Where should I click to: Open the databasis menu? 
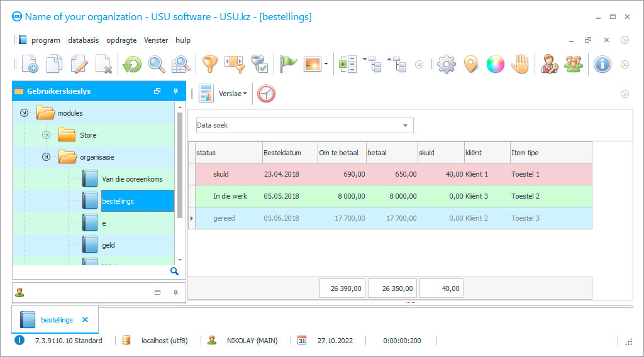tap(83, 40)
